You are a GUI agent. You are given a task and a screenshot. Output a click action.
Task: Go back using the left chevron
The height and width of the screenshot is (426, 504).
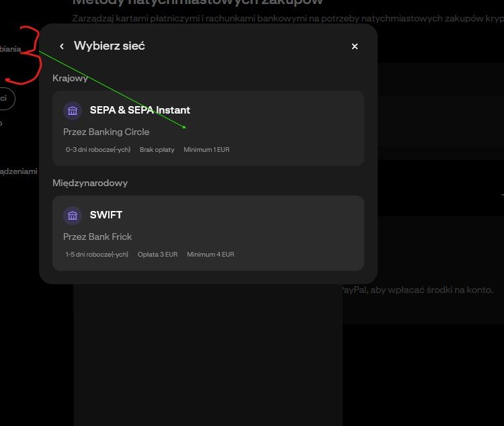pyautogui.click(x=62, y=46)
